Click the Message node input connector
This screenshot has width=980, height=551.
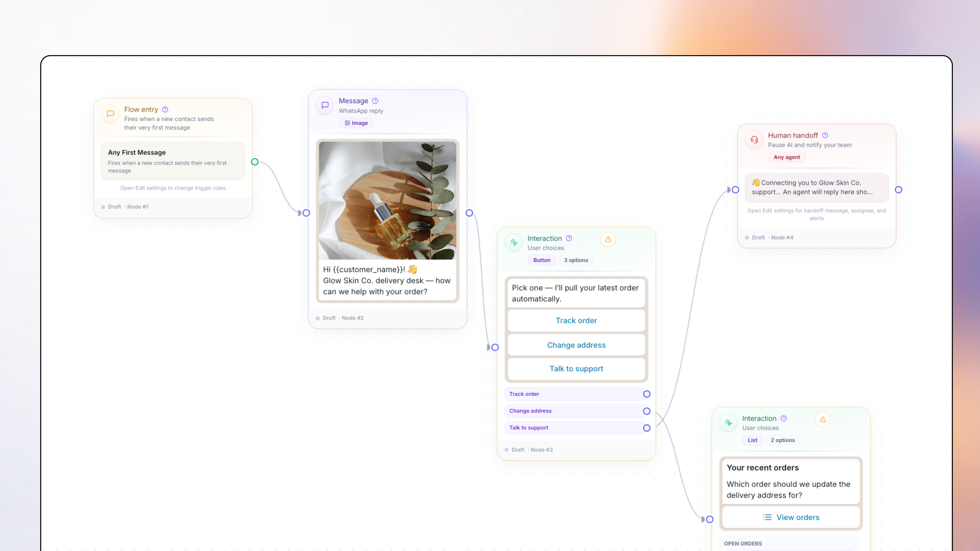click(306, 213)
